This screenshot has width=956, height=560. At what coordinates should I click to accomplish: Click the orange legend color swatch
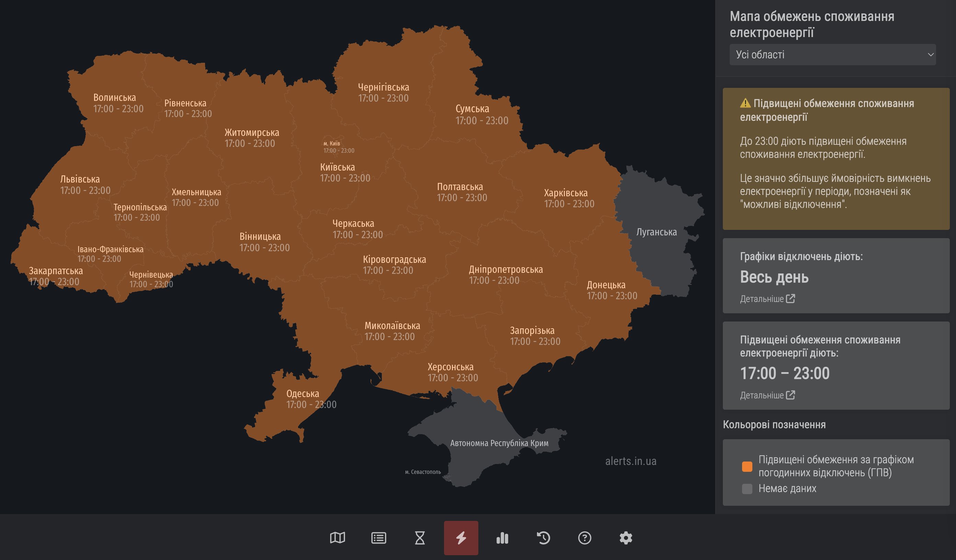(747, 466)
